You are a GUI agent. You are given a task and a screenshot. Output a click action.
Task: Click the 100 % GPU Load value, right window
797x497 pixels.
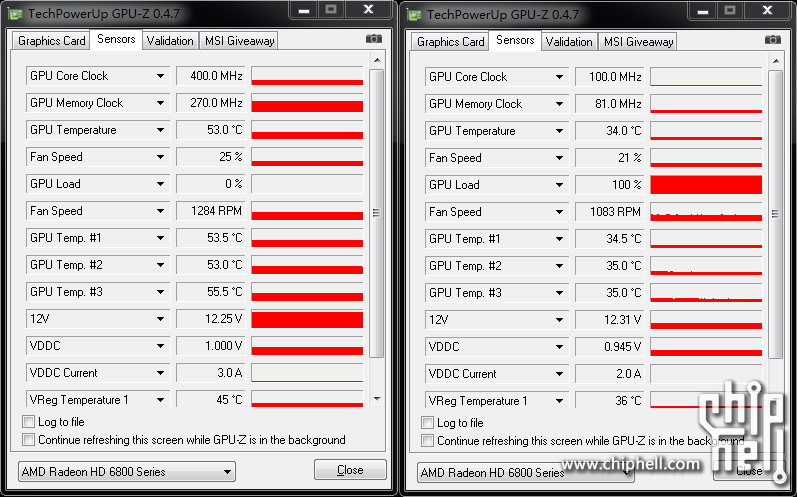[609, 185]
